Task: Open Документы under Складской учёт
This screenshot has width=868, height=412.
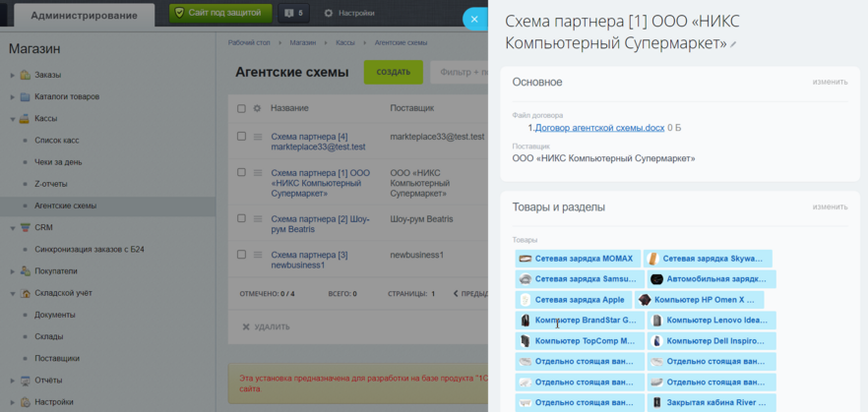Action: pyautogui.click(x=55, y=315)
